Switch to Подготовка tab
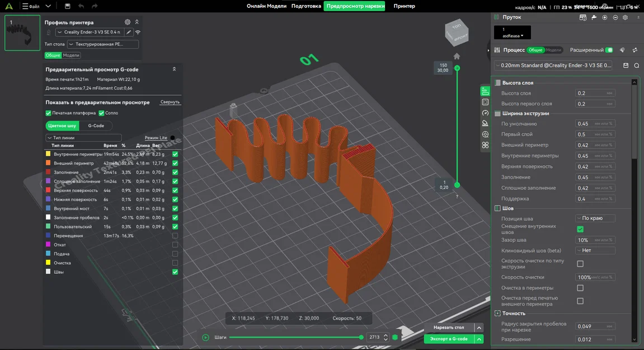Image resolution: width=644 pixels, height=350 pixels. (306, 6)
